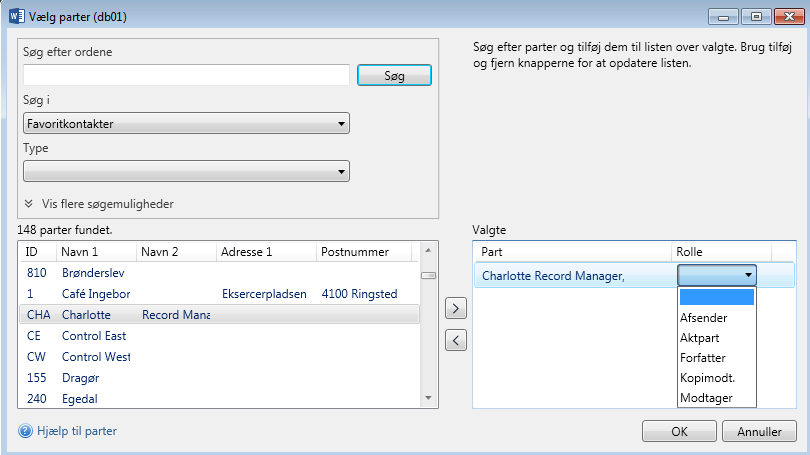Choose 'Modtager' from role dropdown

pyautogui.click(x=704, y=398)
